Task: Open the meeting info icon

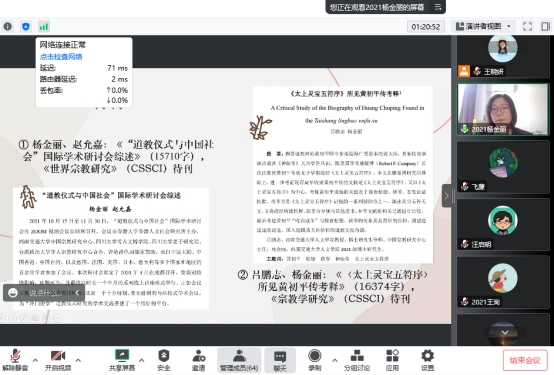Action: [x=8, y=27]
